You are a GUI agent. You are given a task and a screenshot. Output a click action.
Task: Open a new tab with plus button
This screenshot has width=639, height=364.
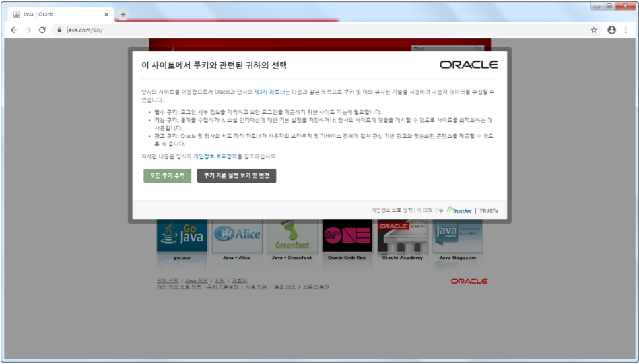coord(123,15)
